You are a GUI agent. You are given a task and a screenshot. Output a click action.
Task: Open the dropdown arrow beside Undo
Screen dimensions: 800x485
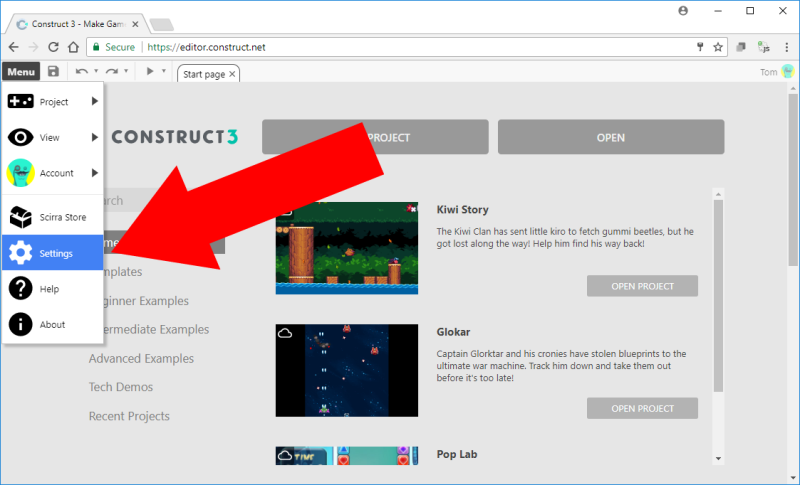(x=96, y=72)
